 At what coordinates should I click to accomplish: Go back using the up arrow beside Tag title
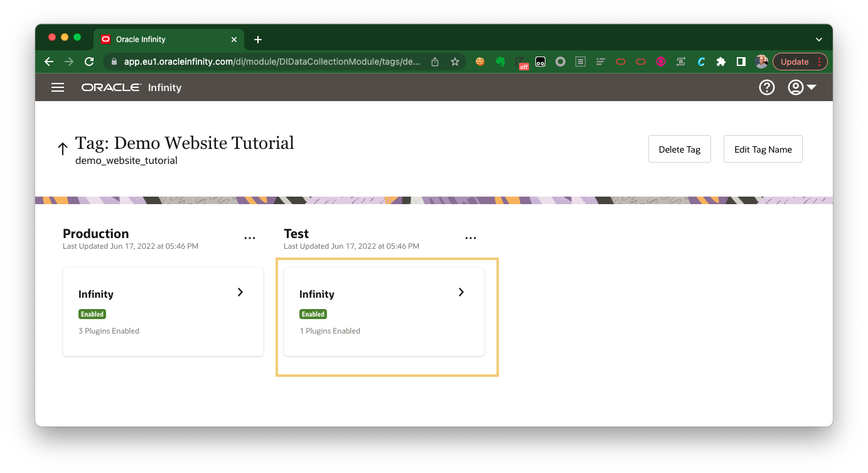point(62,149)
